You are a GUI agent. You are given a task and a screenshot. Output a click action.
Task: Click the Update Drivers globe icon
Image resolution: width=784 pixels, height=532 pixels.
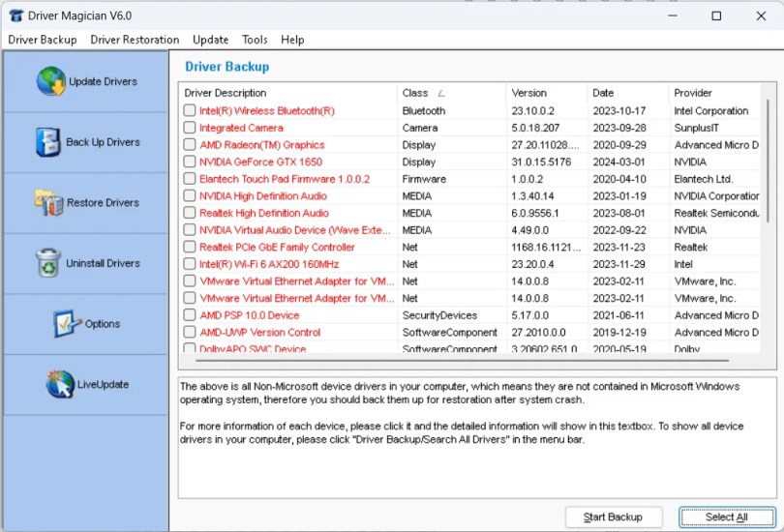[x=50, y=81]
